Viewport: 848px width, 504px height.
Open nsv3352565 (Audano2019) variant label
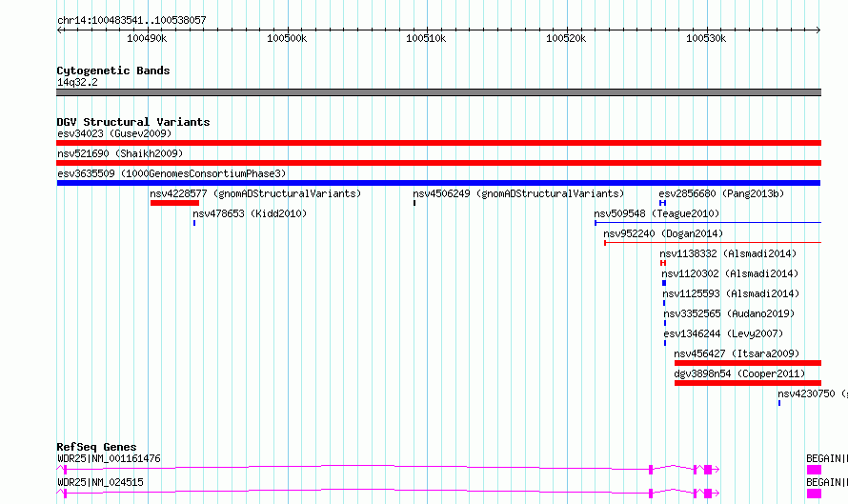[x=729, y=313]
